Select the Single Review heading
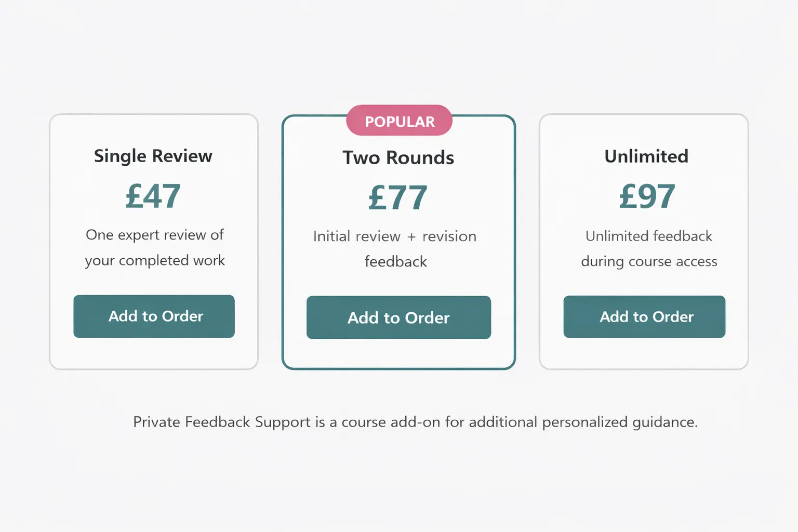798x532 pixels. tap(153, 156)
